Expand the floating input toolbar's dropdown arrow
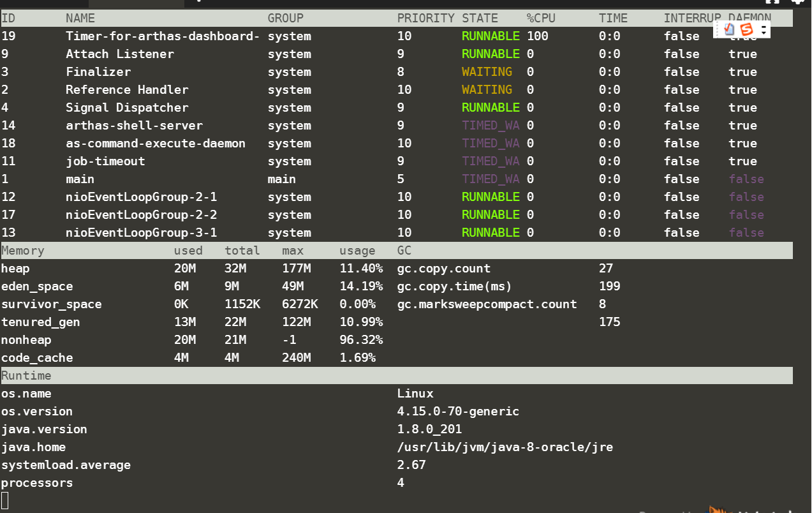Image resolution: width=812 pixels, height=513 pixels. pos(763,29)
